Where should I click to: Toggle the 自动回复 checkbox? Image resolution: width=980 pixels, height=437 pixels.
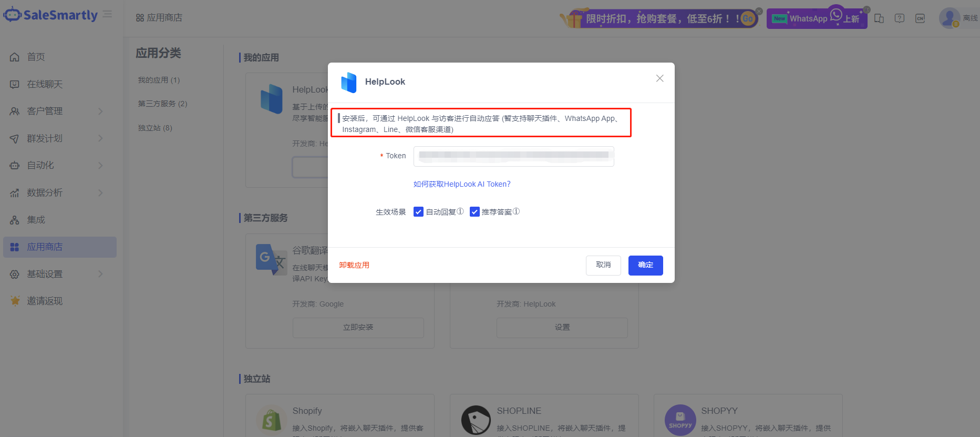[x=419, y=212]
